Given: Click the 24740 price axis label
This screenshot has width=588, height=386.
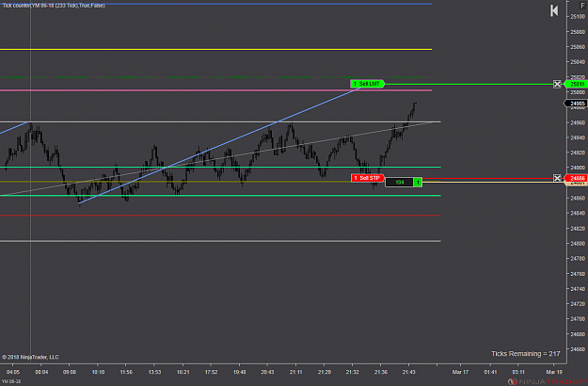Looking at the screenshot, I should point(578,289).
